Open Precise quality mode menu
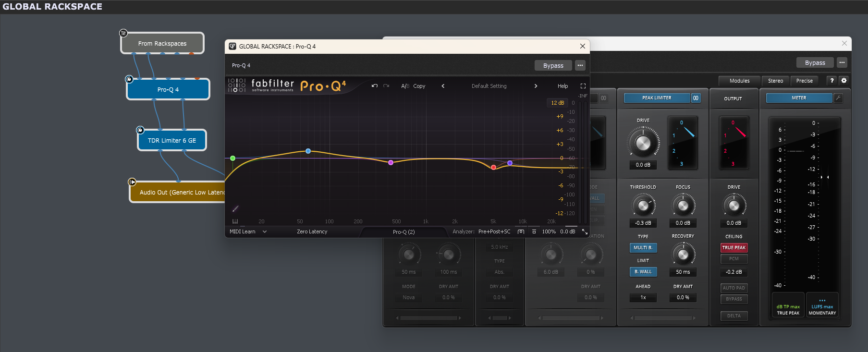Image resolution: width=868 pixels, height=352 pixels. [x=805, y=81]
